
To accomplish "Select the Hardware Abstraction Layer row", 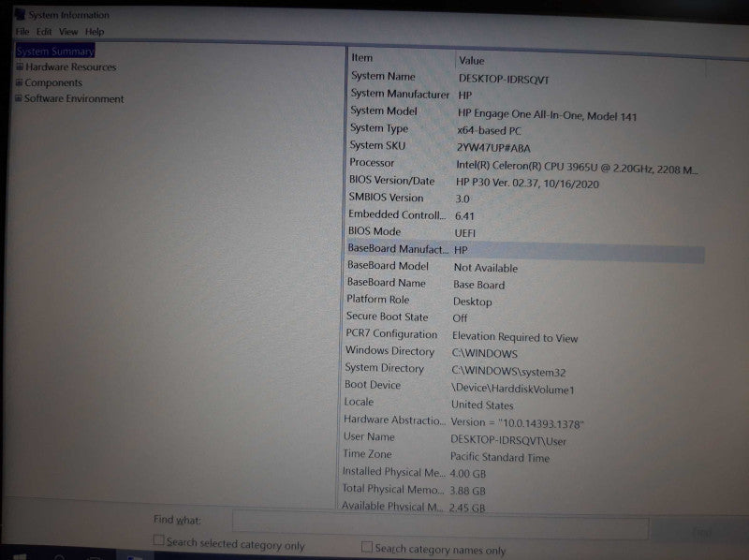I will click(523, 421).
